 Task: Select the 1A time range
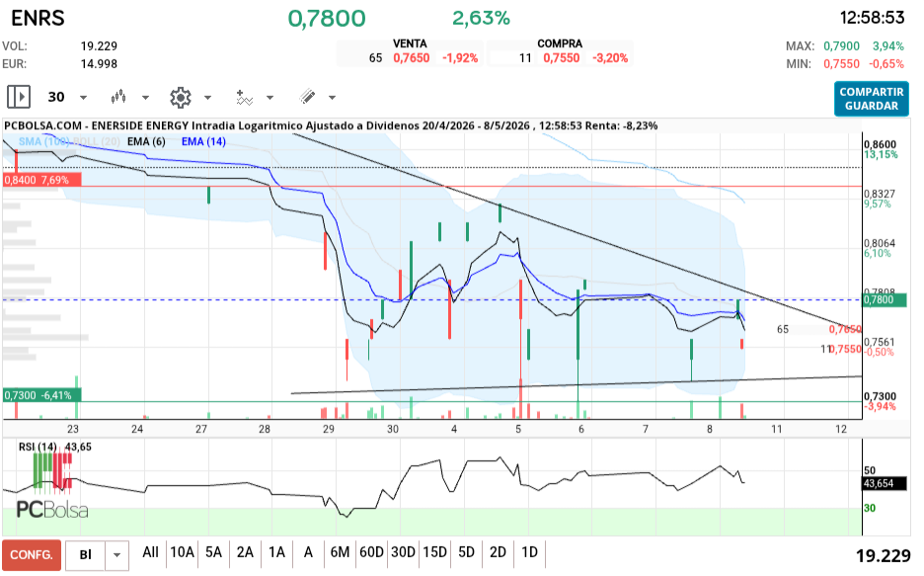[276, 552]
